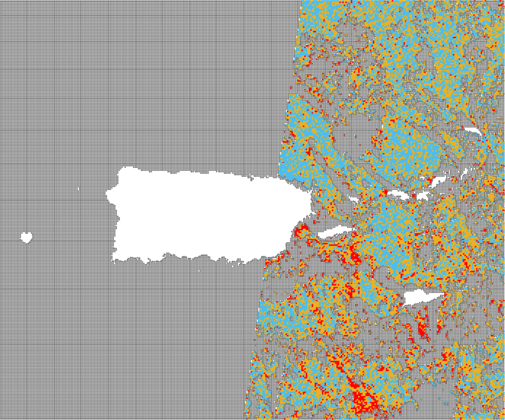Click blue area between island chain and lower-right island

click(x=395, y=244)
